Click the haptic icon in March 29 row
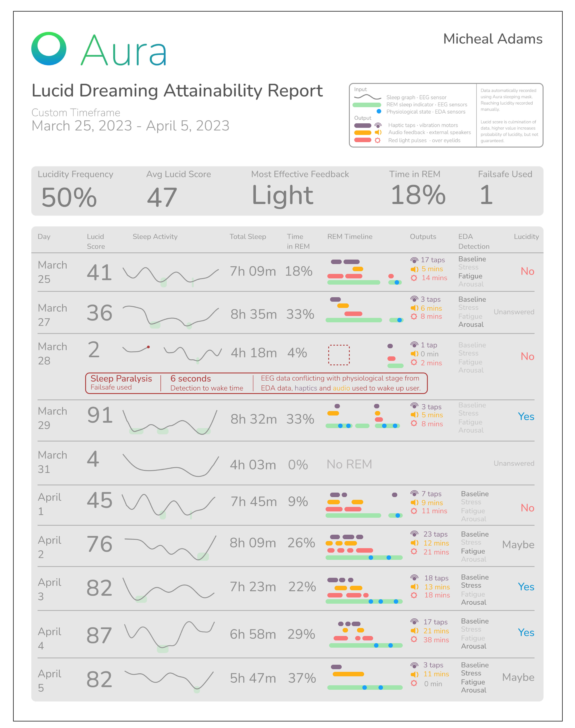 [x=414, y=406]
